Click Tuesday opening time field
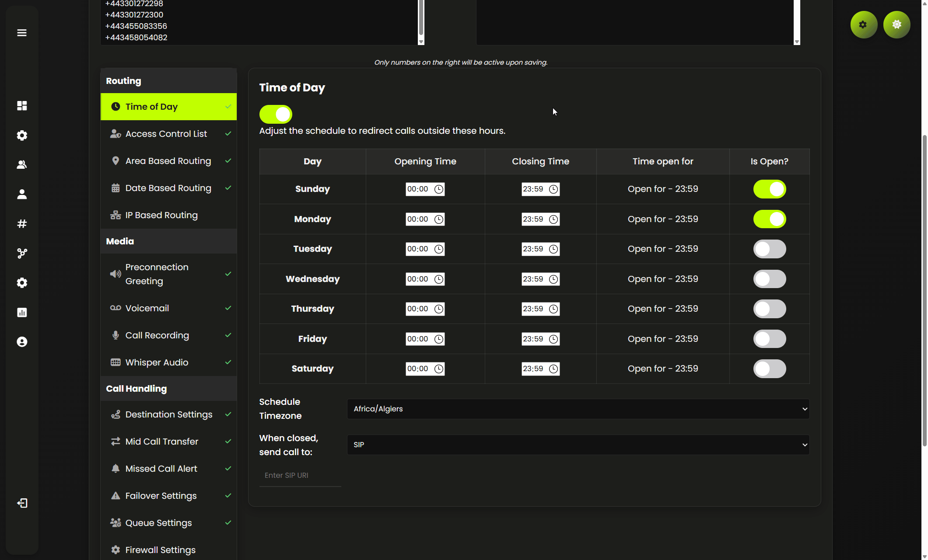 click(425, 249)
